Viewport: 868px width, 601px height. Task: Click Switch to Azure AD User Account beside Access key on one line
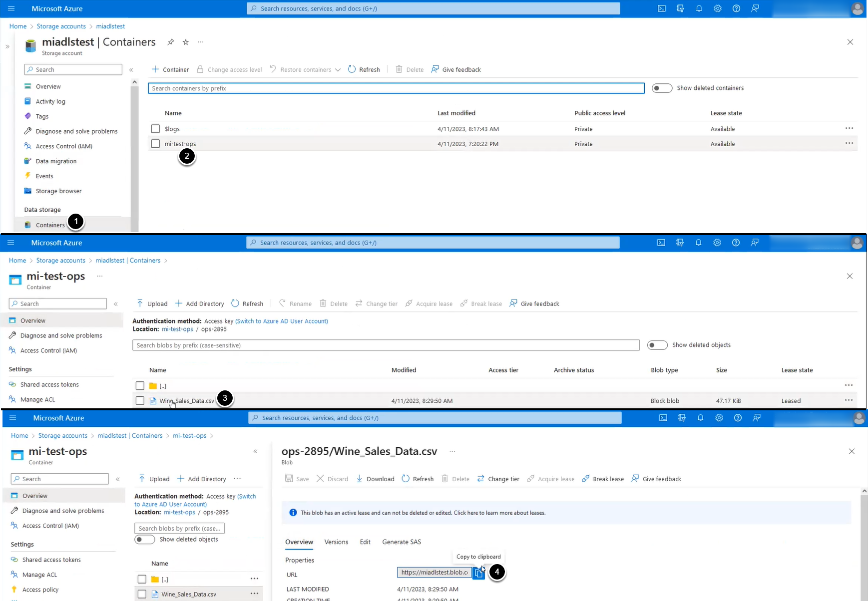pyautogui.click(x=282, y=321)
